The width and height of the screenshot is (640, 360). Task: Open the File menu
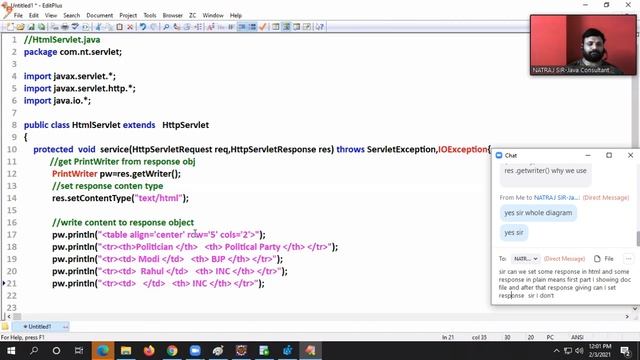pyautogui.click(x=18, y=16)
